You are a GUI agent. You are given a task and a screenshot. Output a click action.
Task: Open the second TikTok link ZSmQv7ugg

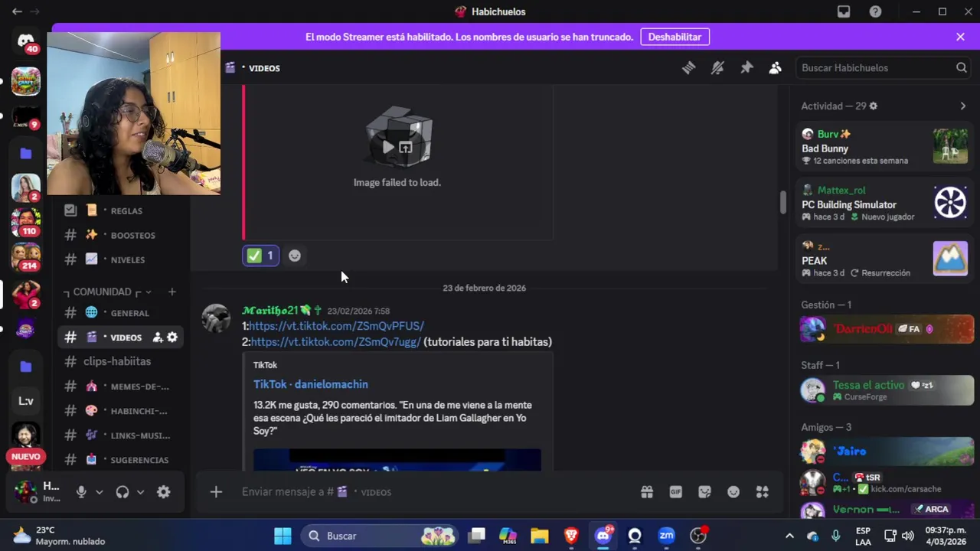pos(335,342)
